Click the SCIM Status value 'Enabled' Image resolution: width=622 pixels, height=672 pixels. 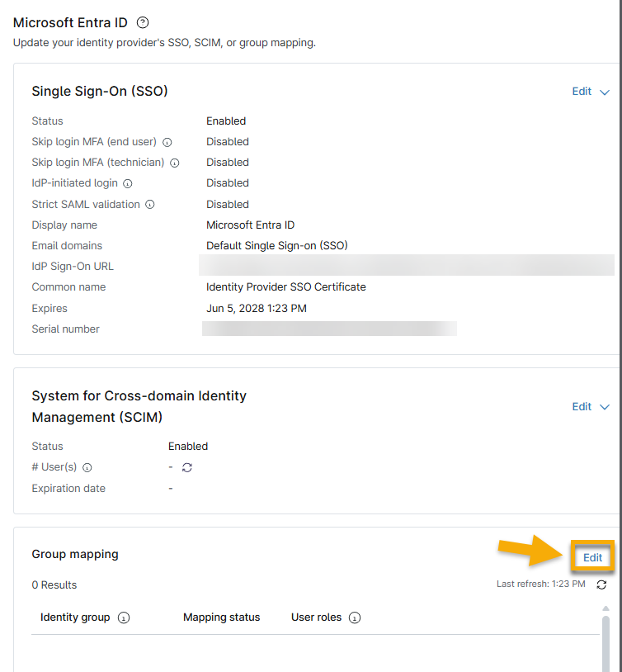(187, 446)
